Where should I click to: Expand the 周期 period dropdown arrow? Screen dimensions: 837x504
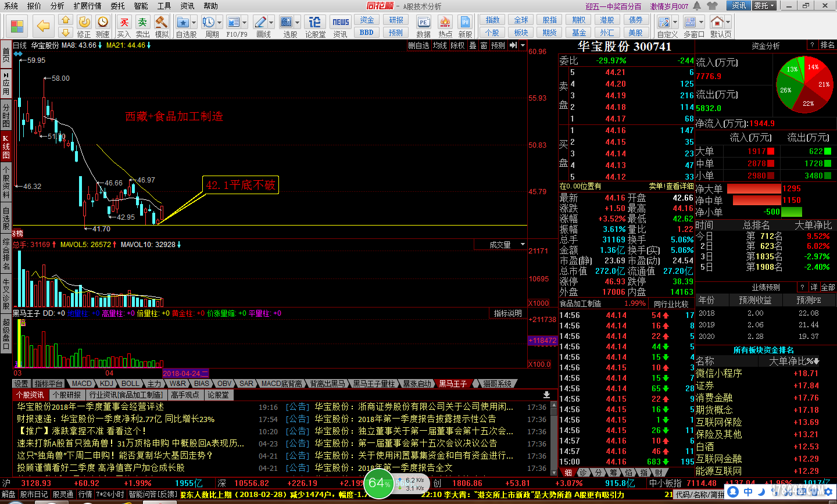click(219, 22)
